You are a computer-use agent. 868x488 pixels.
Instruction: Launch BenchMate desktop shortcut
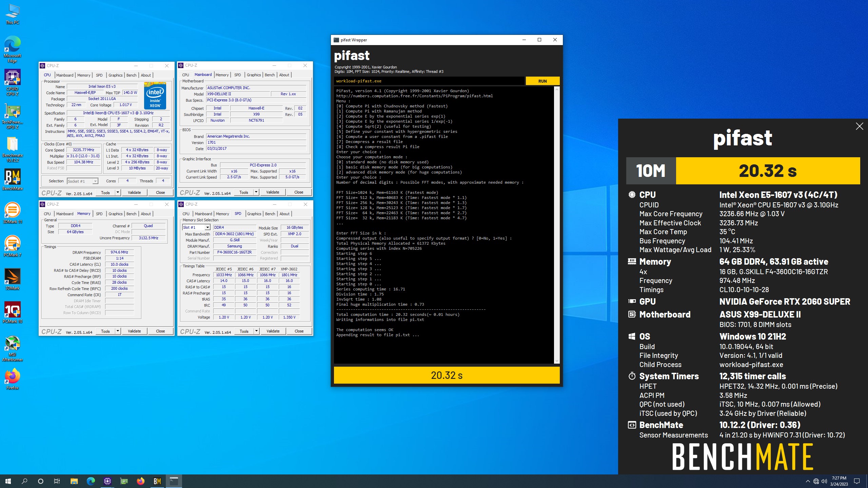click(x=13, y=180)
